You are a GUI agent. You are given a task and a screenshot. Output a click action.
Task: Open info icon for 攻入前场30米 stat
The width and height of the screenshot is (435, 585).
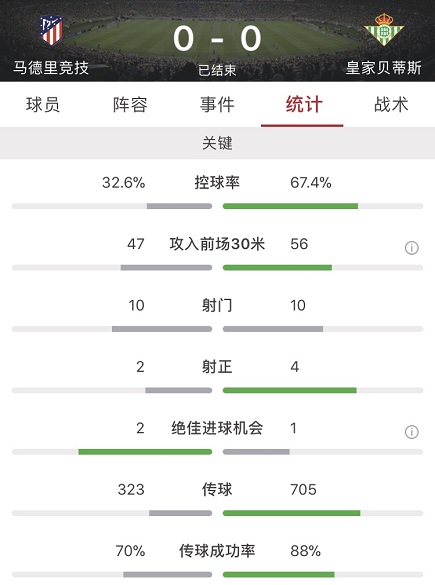click(411, 248)
